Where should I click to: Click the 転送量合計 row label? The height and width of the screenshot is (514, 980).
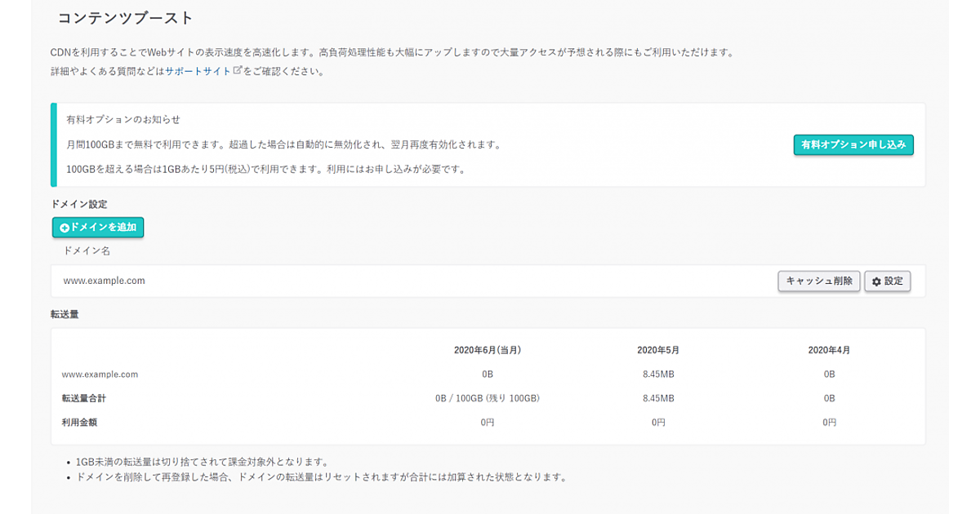tap(84, 398)
